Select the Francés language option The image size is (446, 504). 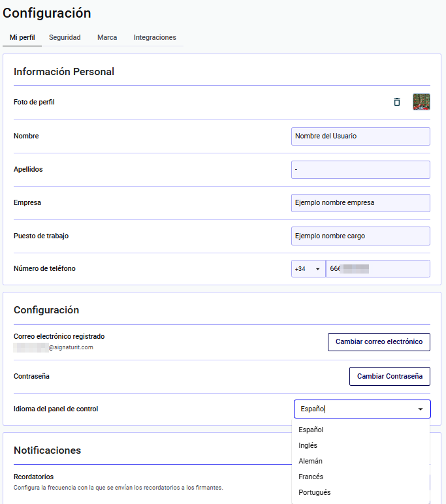coord(311,477)
